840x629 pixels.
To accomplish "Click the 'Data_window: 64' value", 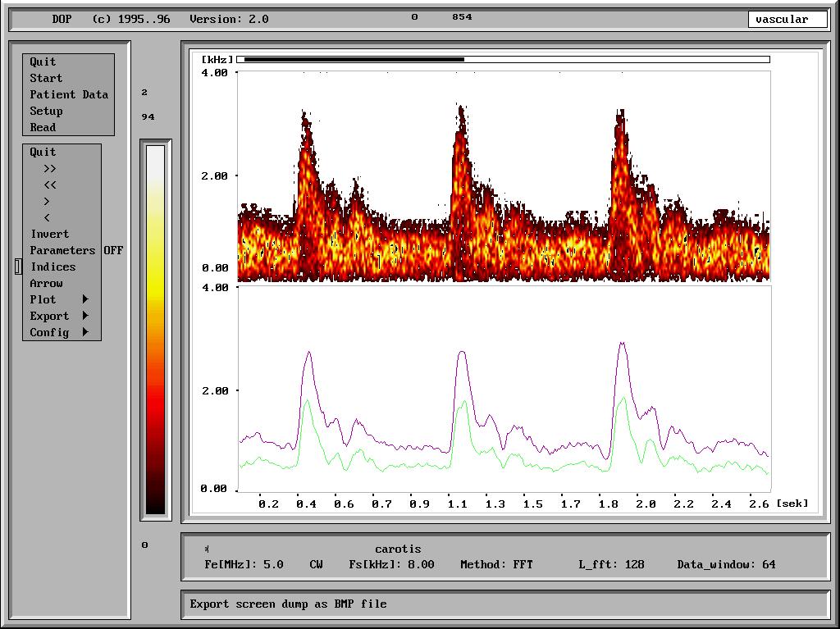I will coord(727,565).
